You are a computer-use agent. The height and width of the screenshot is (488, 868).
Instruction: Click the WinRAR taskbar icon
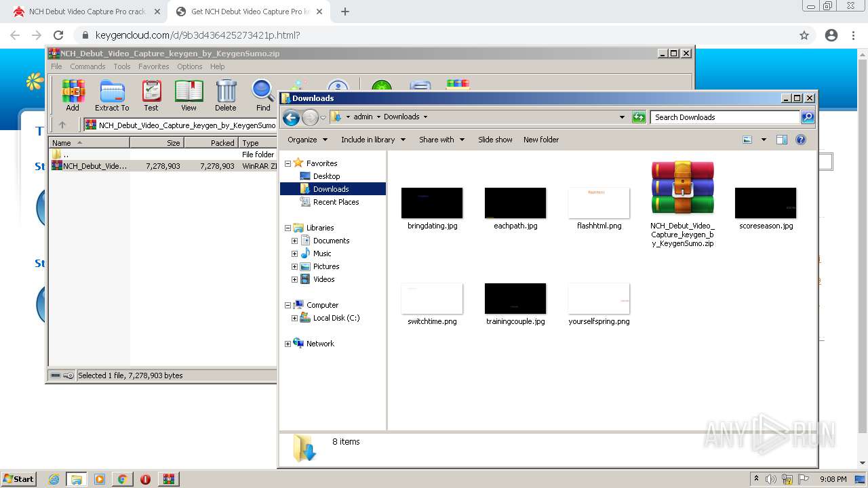click(x=168, y=479)
